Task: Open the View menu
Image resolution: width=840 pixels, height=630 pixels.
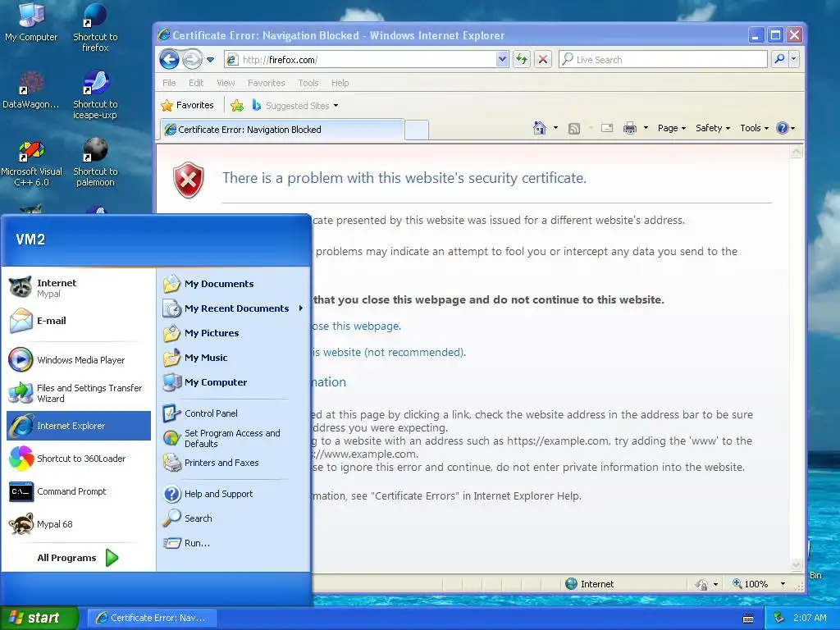Action: point(226,83)
